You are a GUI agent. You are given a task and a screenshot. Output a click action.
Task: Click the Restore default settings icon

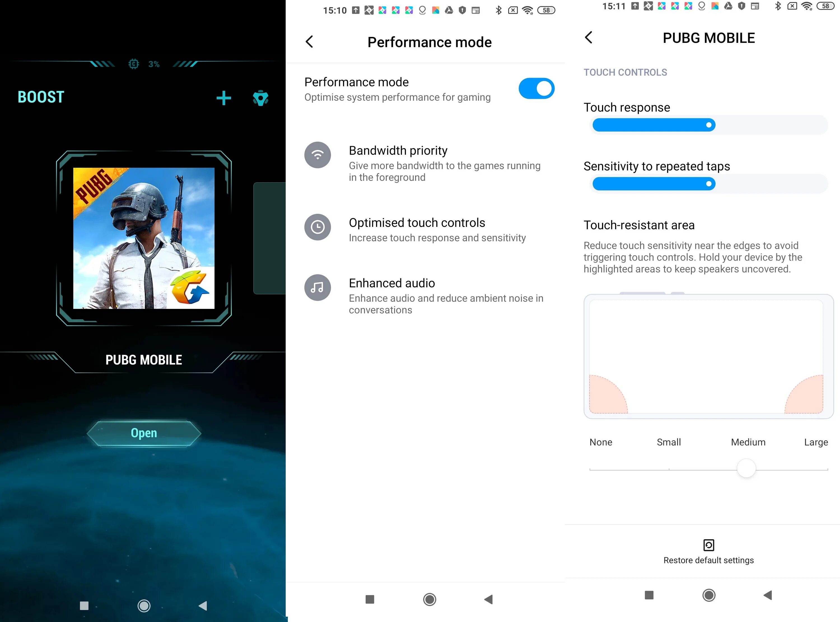point(708,545)
